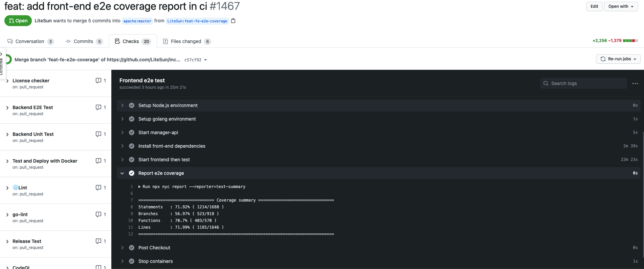Select the Checks tab
Viewport: 644px width, 269px height.
tap(133, 41)
